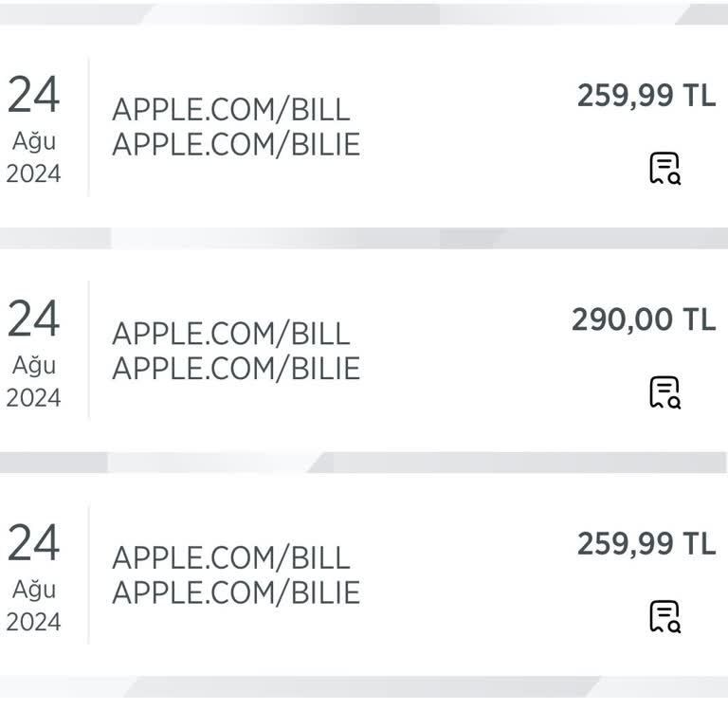Click the Ağu month label of middle transaction
The image size is (728, 728).
pyautogui.click(x=34, y=366)
